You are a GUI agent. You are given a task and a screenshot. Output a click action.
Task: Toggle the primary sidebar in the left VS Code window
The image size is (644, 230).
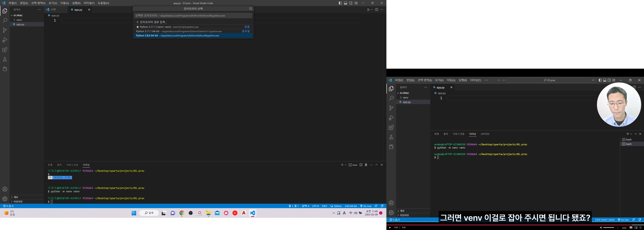[340, 3]
